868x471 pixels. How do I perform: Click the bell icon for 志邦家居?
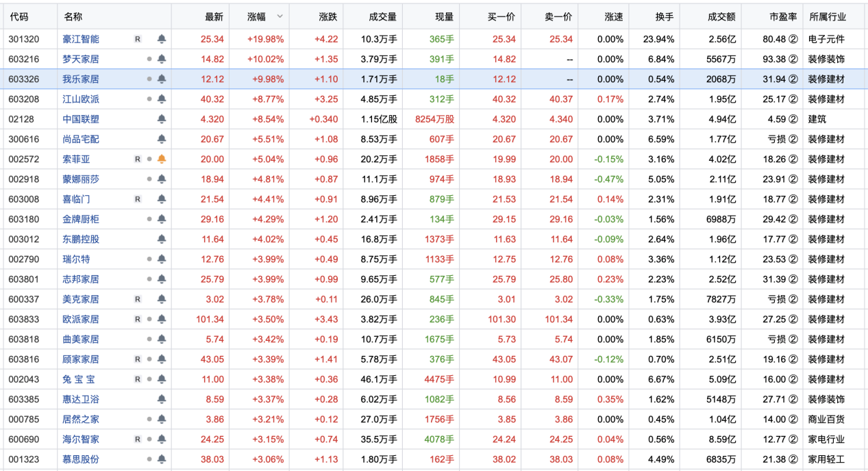tap(162, 279)
